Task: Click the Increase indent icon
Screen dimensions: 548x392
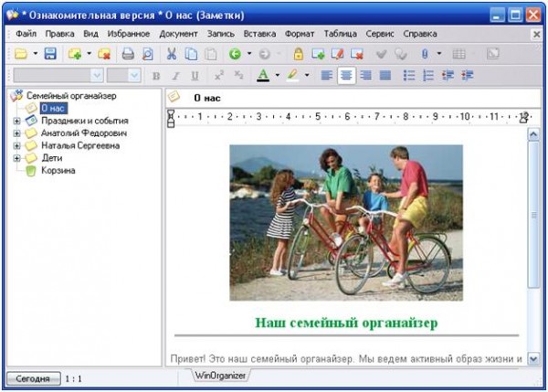Action: (468, 75)
